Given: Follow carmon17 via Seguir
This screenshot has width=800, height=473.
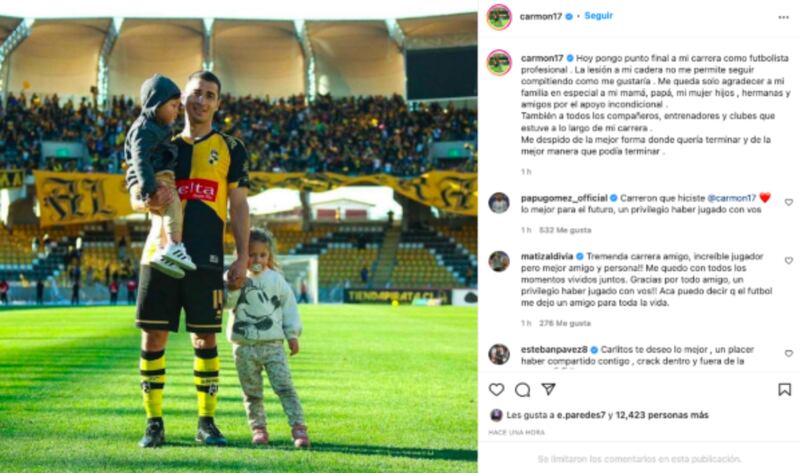Looking at the screenshot, I should tap(598, 16).
